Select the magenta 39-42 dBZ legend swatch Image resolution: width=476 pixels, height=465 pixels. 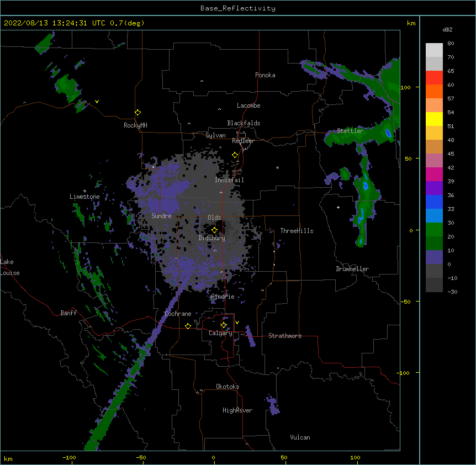[x=434, y=174]
